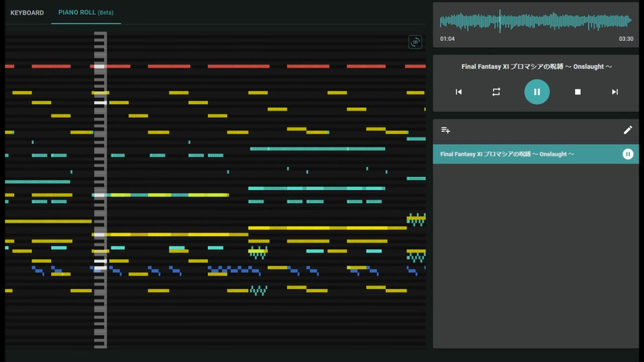644x362 pixels.
Task: Select the Final Fantasy XI Onslaught playlist row
Action: tap(535, 154)
